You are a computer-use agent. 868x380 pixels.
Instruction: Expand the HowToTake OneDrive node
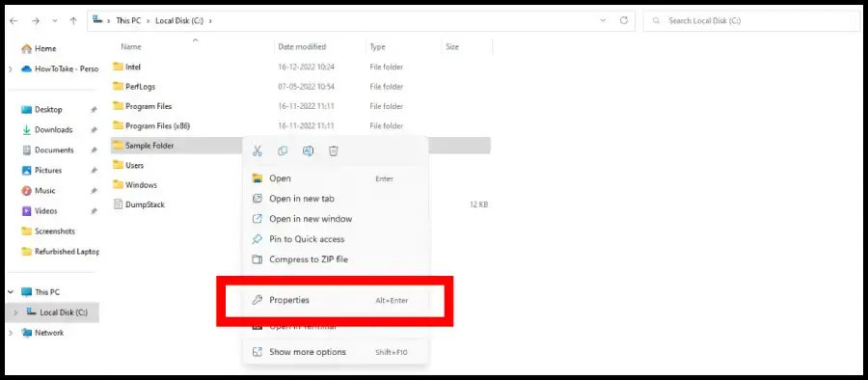[11, 69]
